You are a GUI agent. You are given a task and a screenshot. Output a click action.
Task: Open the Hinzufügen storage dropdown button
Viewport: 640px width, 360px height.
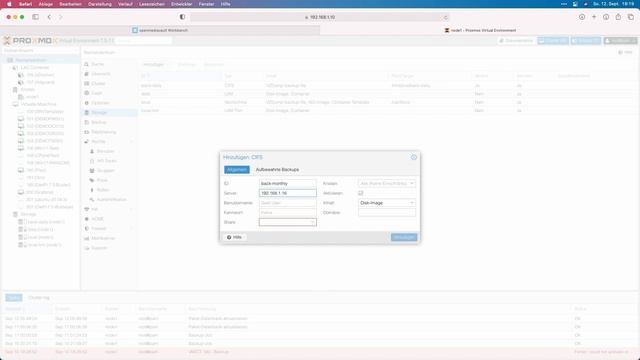click(156, 64)
